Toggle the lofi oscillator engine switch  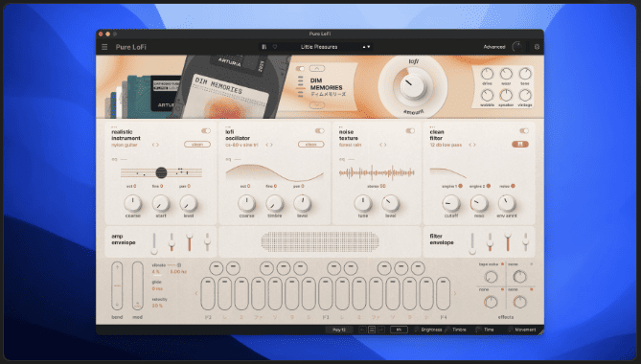(319, 130)
